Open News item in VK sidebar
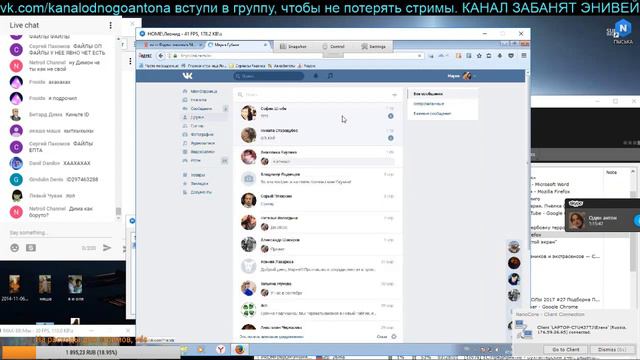Viewport: 640px width, 360px height. (198, 100)
